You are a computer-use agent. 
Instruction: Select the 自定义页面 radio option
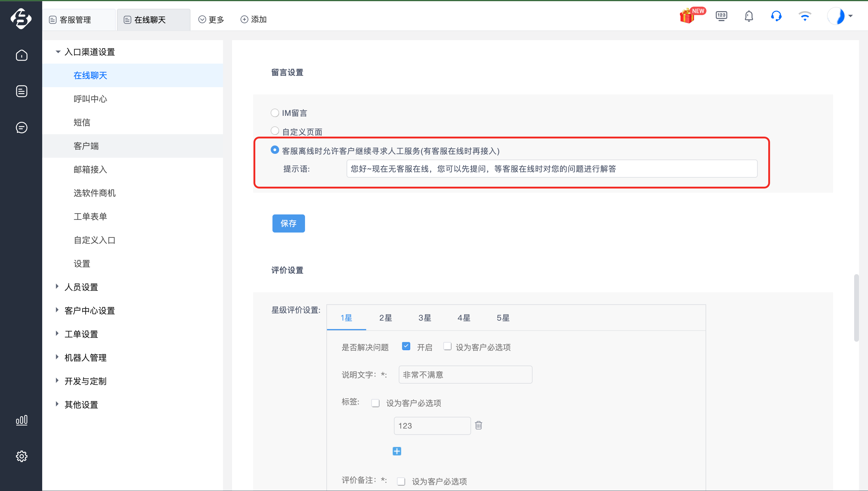[275, 131]
